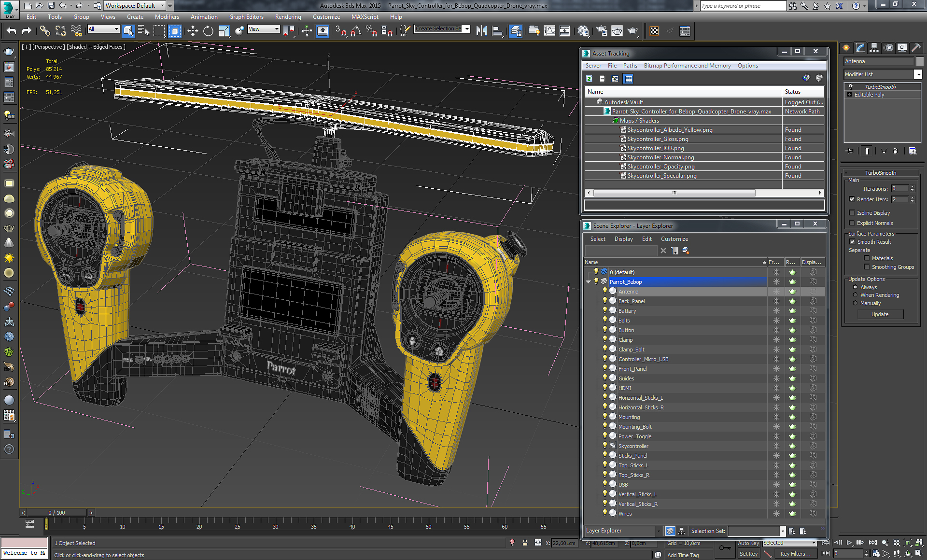927x560 pixels.
Task: Open Render Setup icon
Action: [x=602, y=31]
